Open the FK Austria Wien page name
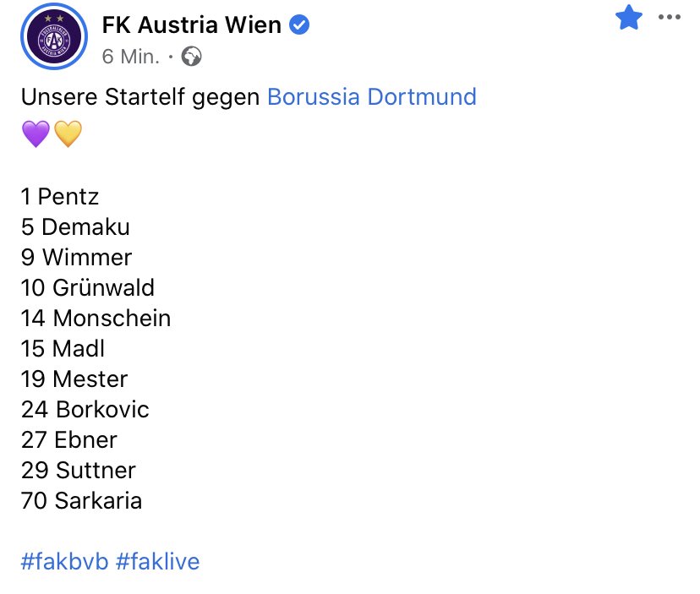Image resolution: width=700 pixels, height=594 pixels. pyautogui.click(x=192, y=25)
